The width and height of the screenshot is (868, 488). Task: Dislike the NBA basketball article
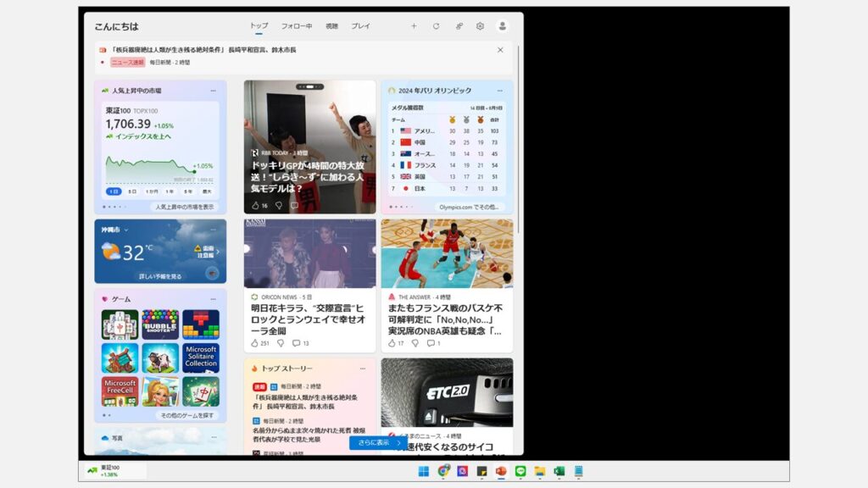(x=415, y=343)
